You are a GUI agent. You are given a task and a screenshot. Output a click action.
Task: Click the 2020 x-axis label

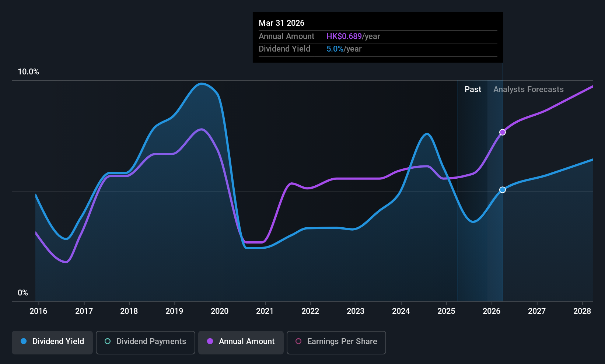[x=220, y=311]
